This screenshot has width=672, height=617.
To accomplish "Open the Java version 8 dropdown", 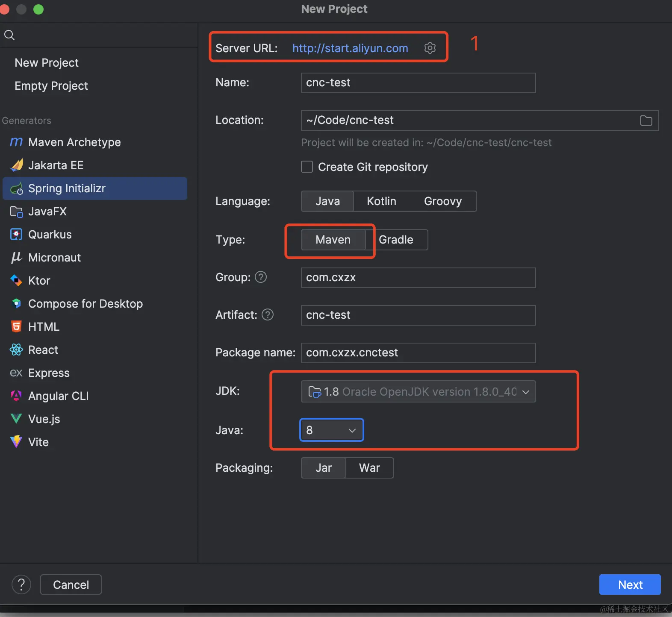I will tap(332, 430).
